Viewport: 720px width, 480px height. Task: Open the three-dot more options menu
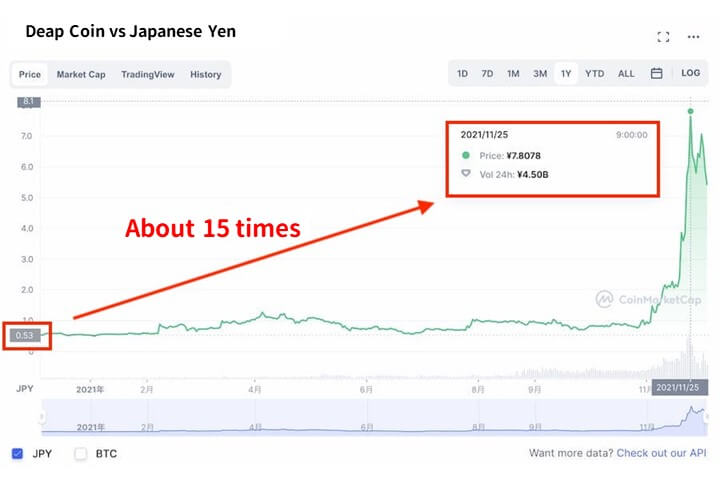coord(693,37)
